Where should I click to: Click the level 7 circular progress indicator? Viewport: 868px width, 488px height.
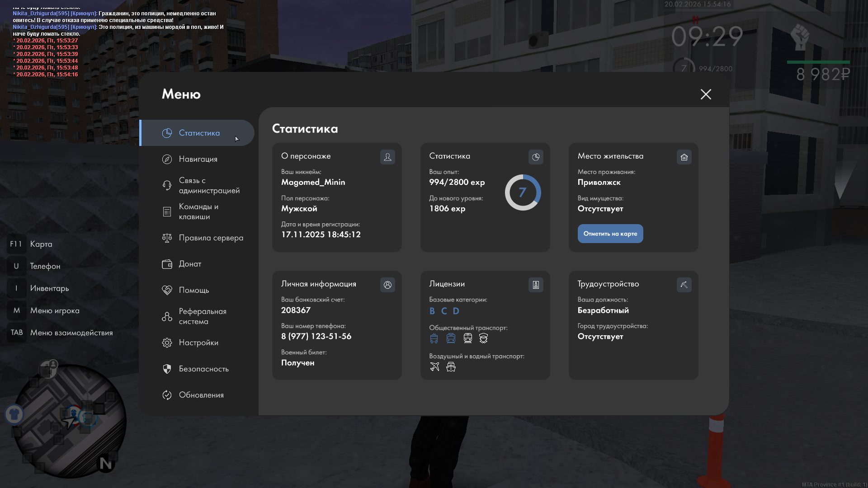[523, 192]
